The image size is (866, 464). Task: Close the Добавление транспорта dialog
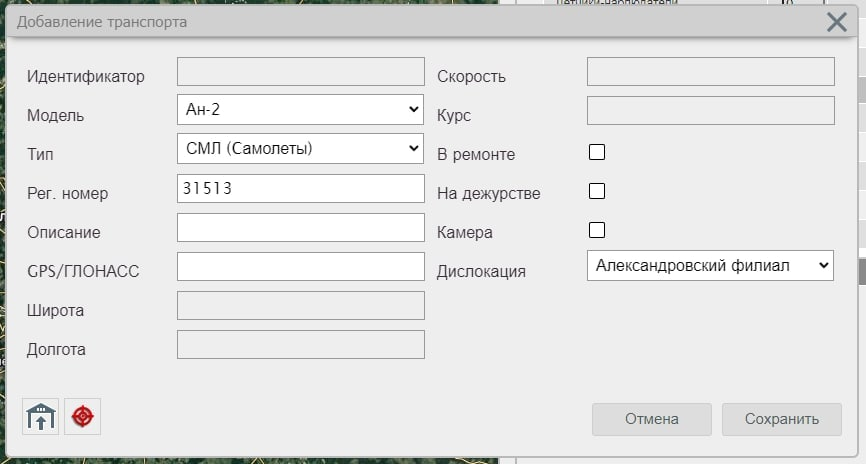point(837,22)
